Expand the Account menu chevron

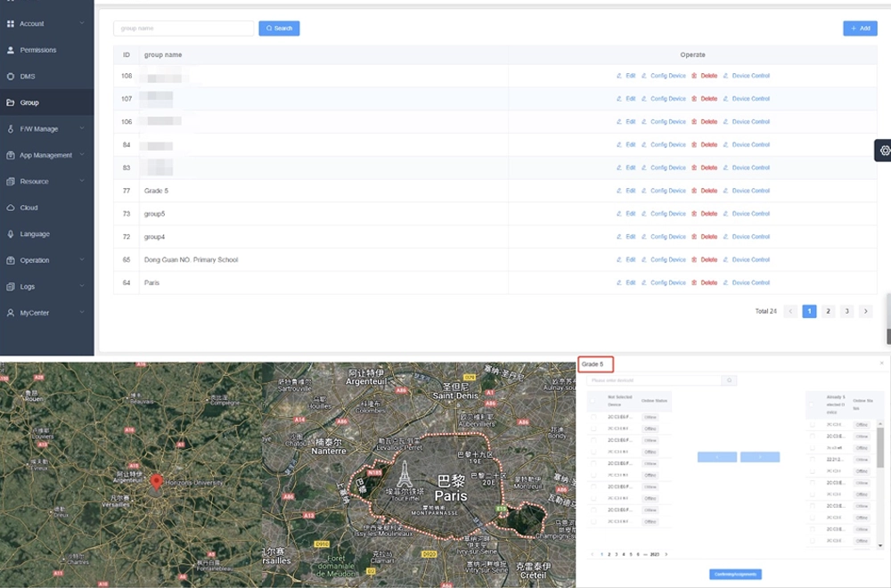click(x=82, y=23)
